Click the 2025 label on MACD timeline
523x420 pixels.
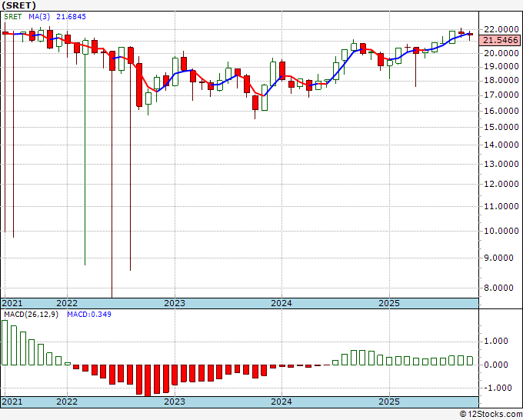389,402
